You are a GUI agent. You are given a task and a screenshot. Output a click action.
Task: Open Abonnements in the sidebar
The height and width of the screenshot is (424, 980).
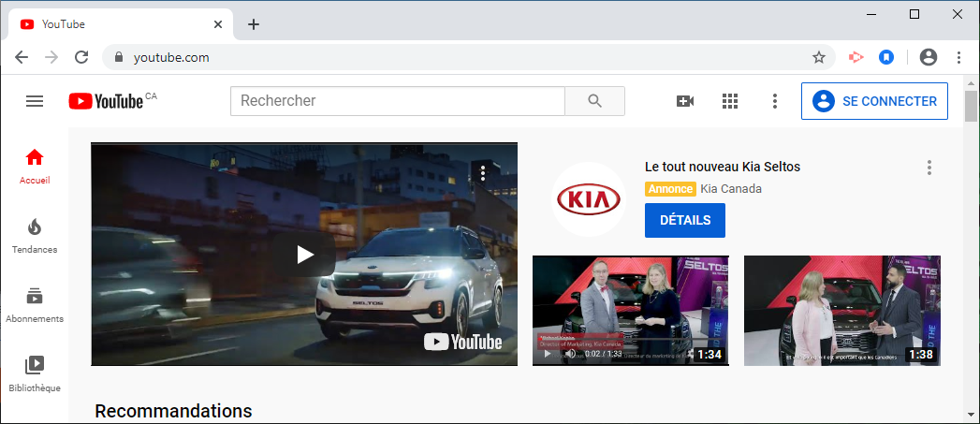(35, 305)
